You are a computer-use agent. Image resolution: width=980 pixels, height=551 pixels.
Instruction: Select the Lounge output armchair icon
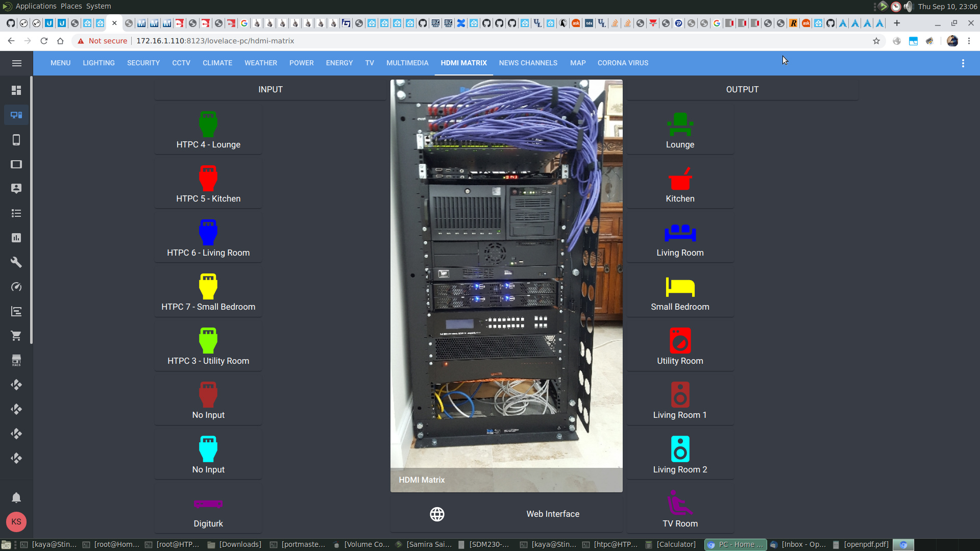(680, 124)
